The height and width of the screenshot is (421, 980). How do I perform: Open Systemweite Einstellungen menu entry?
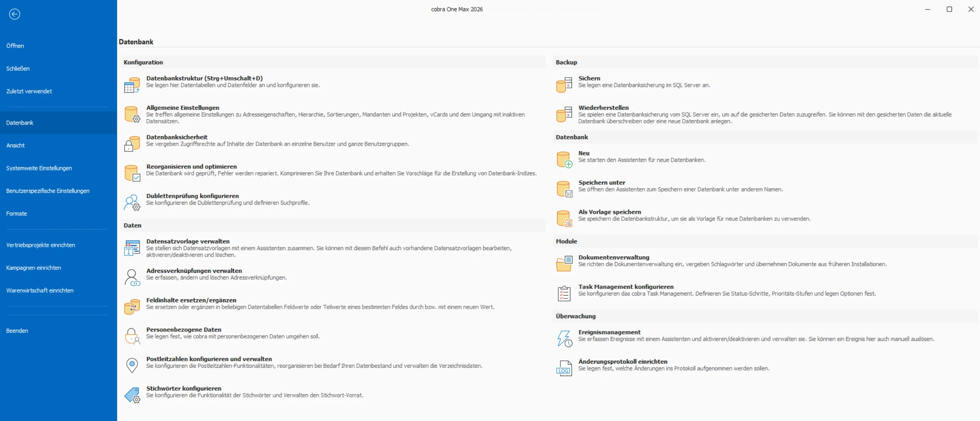tap(39, 168)
